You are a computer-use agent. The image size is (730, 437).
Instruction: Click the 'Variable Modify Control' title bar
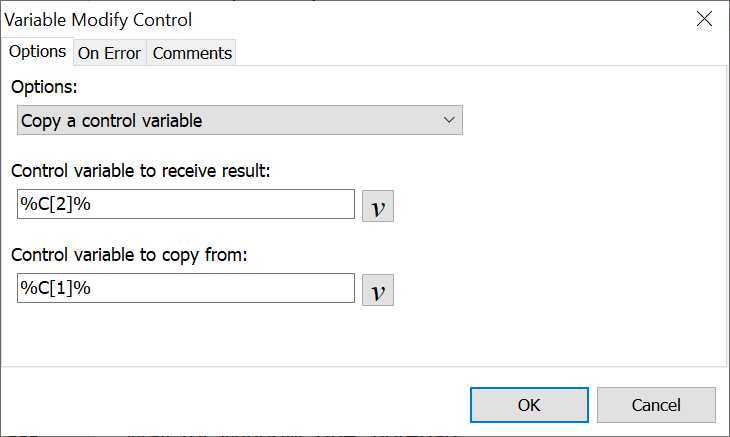pyautogui.click(x=300, y=20)
